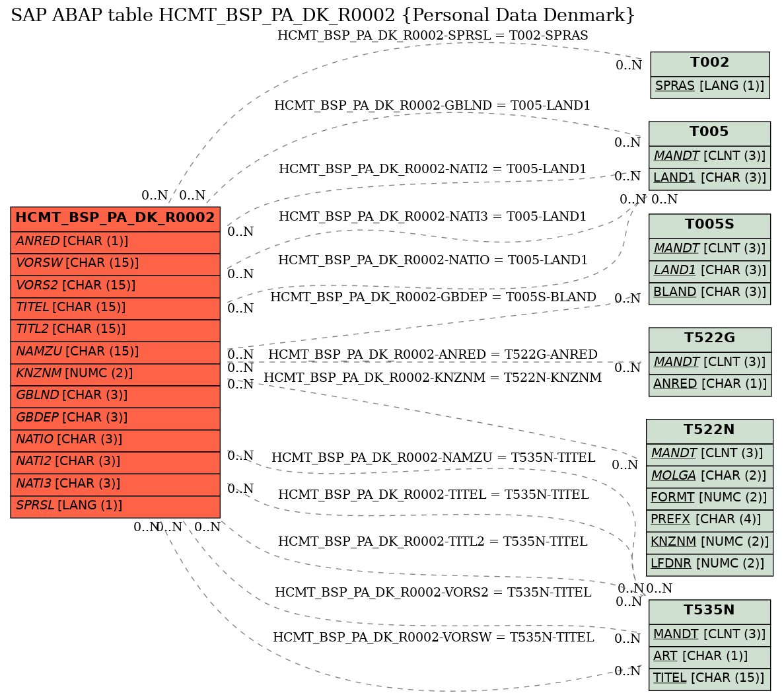The height and width of the screenshot is (697, 784).
Task: Select the NAMZU [CHAR (15)] field
Action: point(115,352)
